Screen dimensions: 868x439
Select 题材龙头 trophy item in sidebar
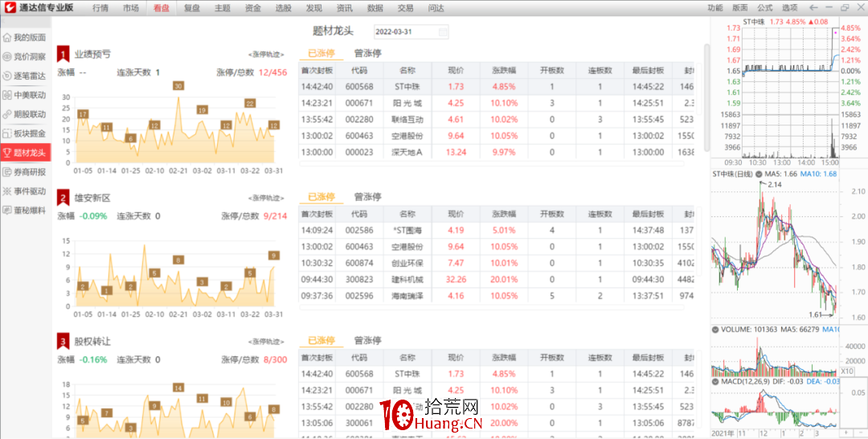[26, 153]
